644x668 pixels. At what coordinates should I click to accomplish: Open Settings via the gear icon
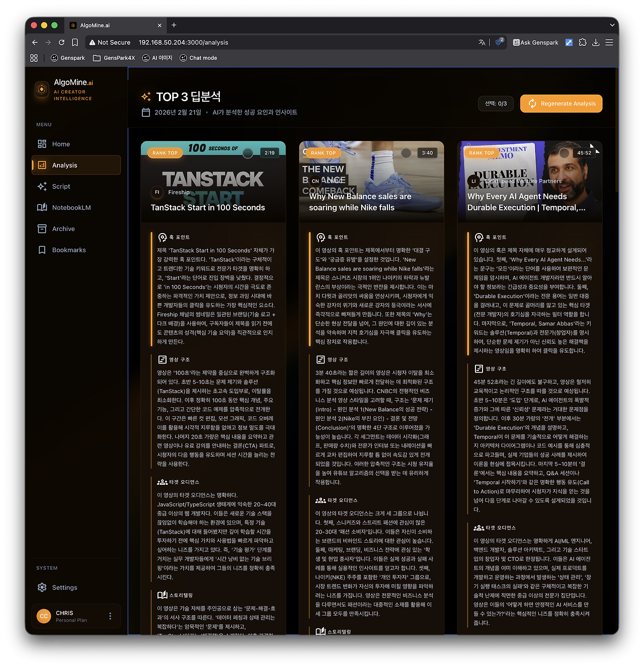pyautogui.click(x=42, y=587)
